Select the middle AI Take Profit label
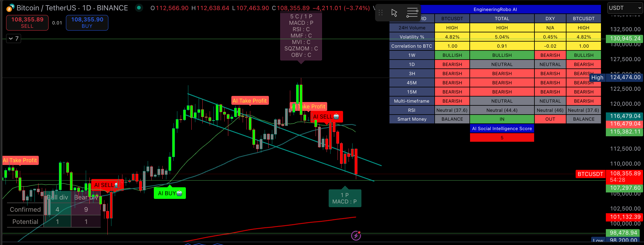This screenshot has width=644, height=245. [250, 101]
